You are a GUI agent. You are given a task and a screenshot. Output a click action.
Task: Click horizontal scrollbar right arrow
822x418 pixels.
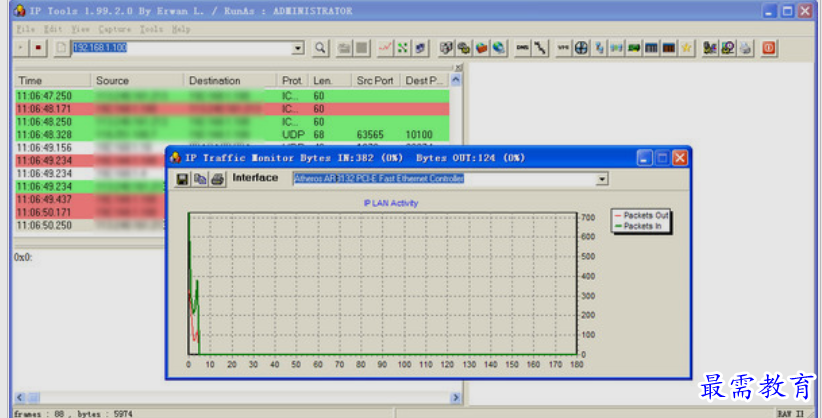(456, 397)
